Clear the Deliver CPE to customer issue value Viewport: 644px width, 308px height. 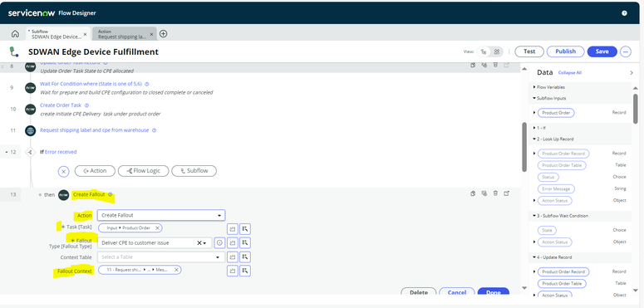199,242
